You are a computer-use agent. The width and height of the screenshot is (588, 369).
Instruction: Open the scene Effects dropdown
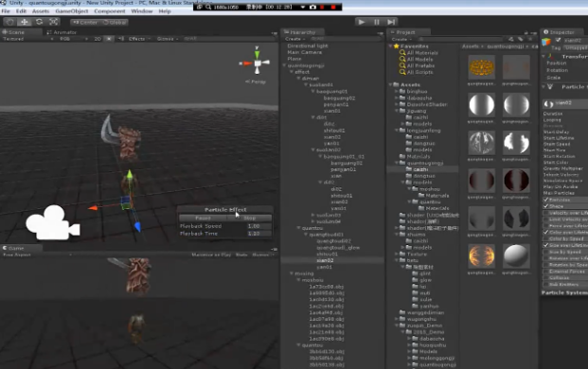[139, 39]
